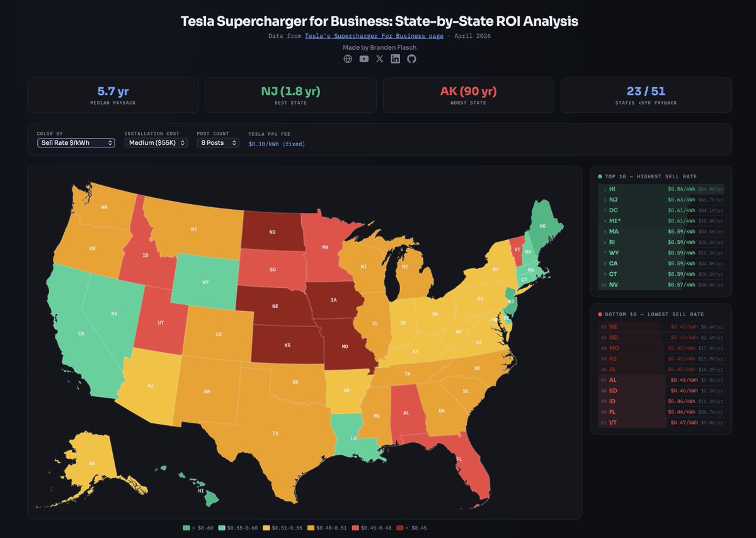756x538 pixels.
Task: Select Montana on the map
Action: tap(194, 230)
